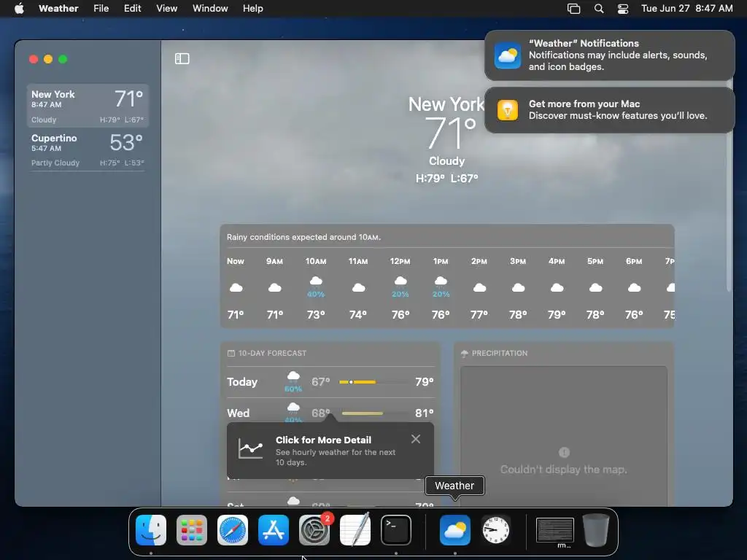The width and height of the screenshot is (747, 560).
Task: Click the precipitation map error info icon
Action: click(564, 452)
